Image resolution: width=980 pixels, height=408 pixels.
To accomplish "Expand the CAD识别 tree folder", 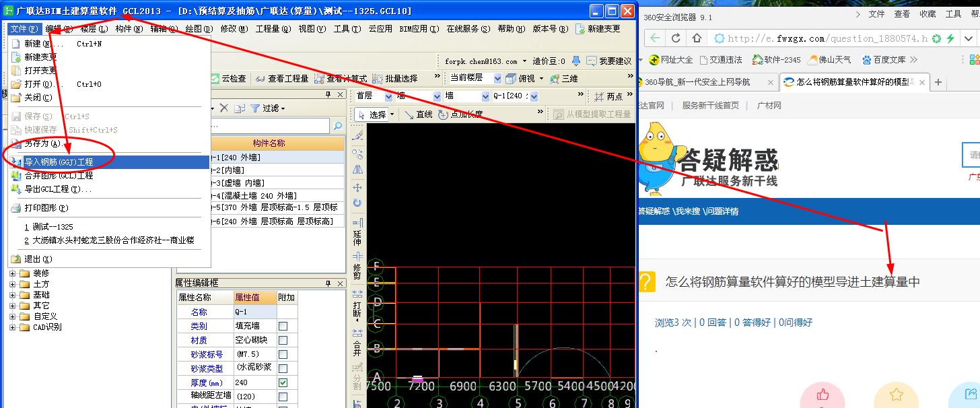I will pos(13,327).
